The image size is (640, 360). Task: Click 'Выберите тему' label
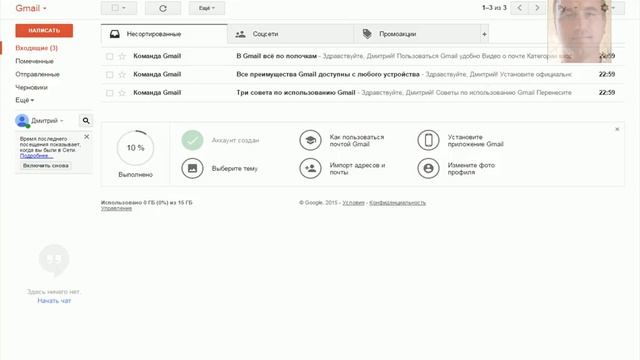point(235,169)
